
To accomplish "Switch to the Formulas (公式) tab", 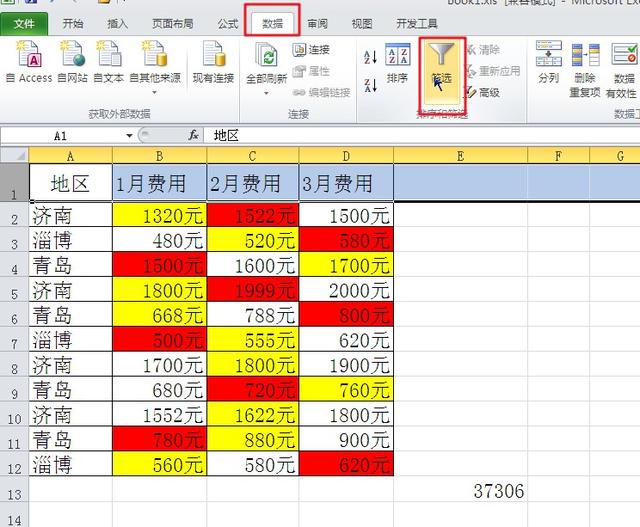I will (228, 24).
